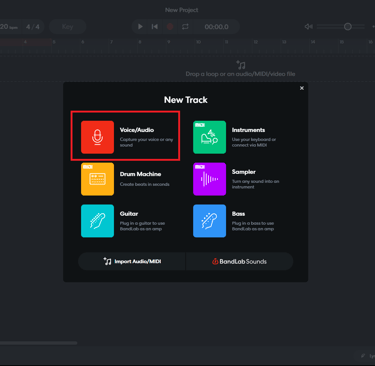This screenshot has width=375, height=366.
Task: Click the 00:00.0 time display
Action: click(x=217, y=27)
